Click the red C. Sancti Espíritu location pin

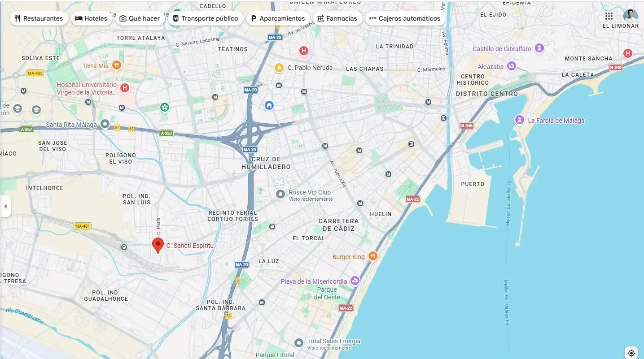pyautogui.click(x=158, y=246)
